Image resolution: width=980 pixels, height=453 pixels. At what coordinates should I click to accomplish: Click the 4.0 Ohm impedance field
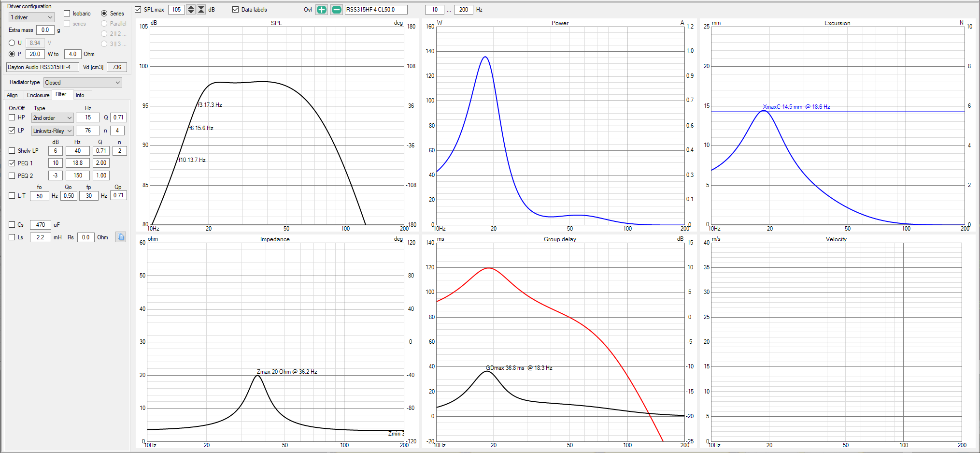pyautogui.click(x=72, y=54)
